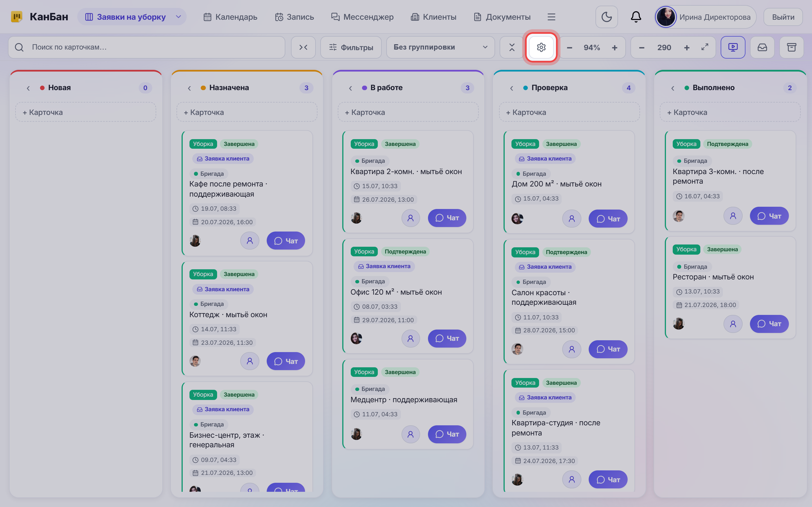Assign person on Коттедж card
Image resolution: width=812 pixels, height=507 pixels.
click(250, 361)
